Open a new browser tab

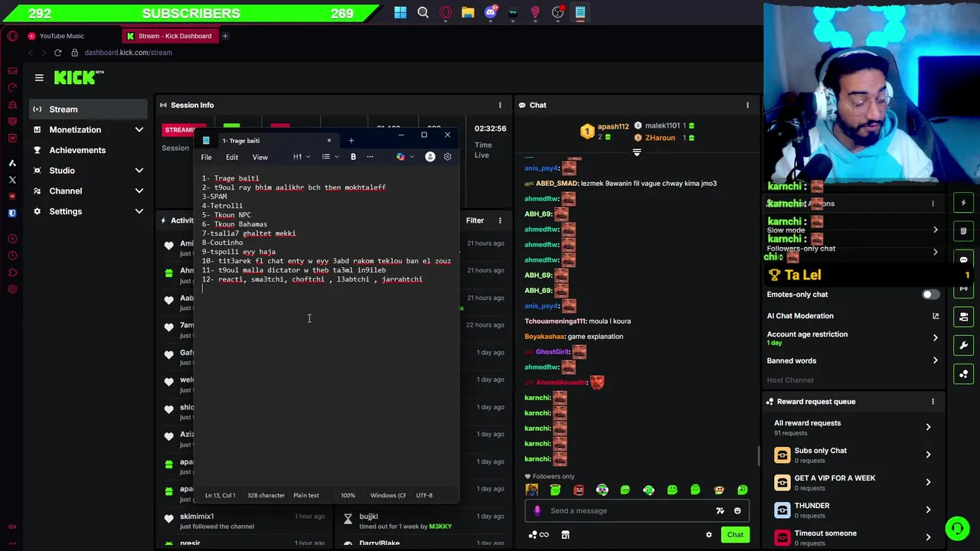[x=225, y=36]
